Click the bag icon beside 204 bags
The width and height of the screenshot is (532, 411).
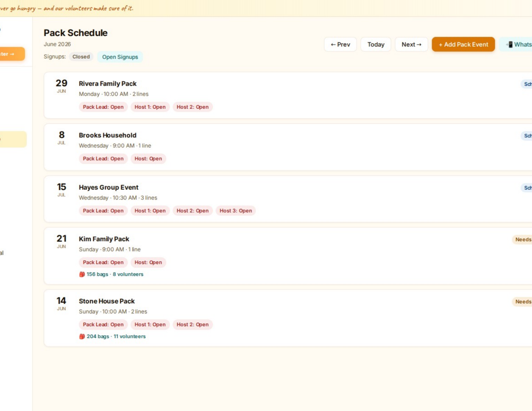82,337
